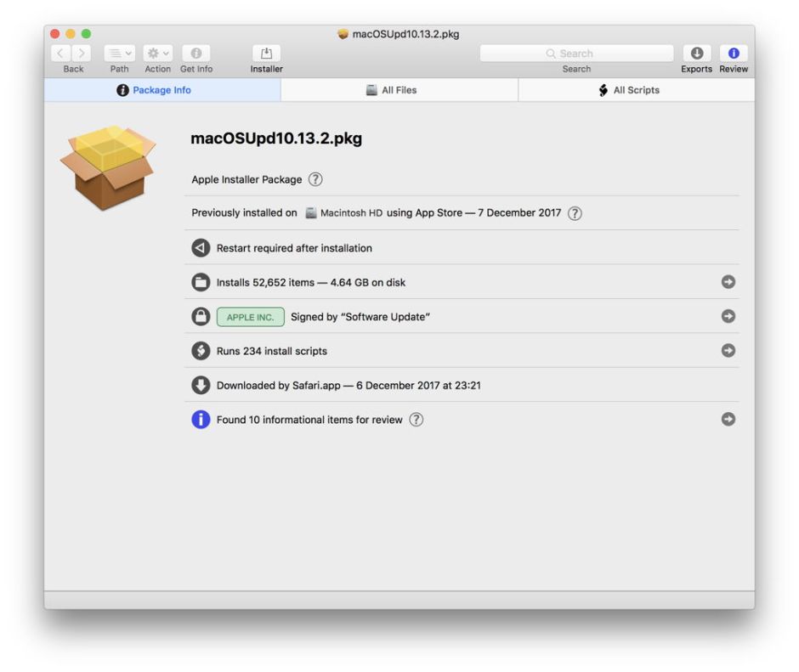Open the Action gear menu
The width and height of the screenshot is (799, 672).
tap(157, 53)
